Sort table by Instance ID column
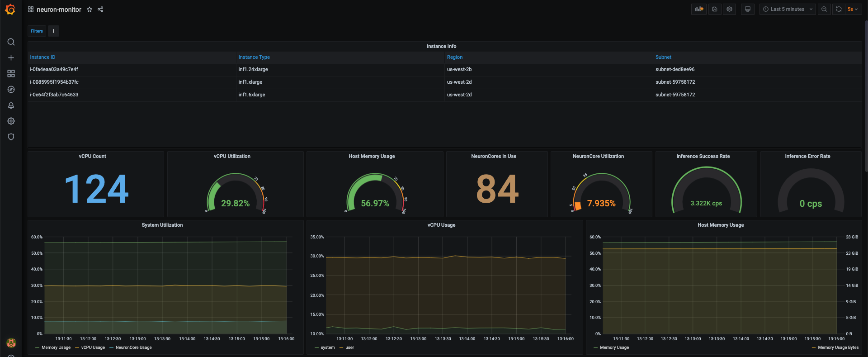Image resolution: width=868 pixels, height=357 pixels. (x=42, y=57)
